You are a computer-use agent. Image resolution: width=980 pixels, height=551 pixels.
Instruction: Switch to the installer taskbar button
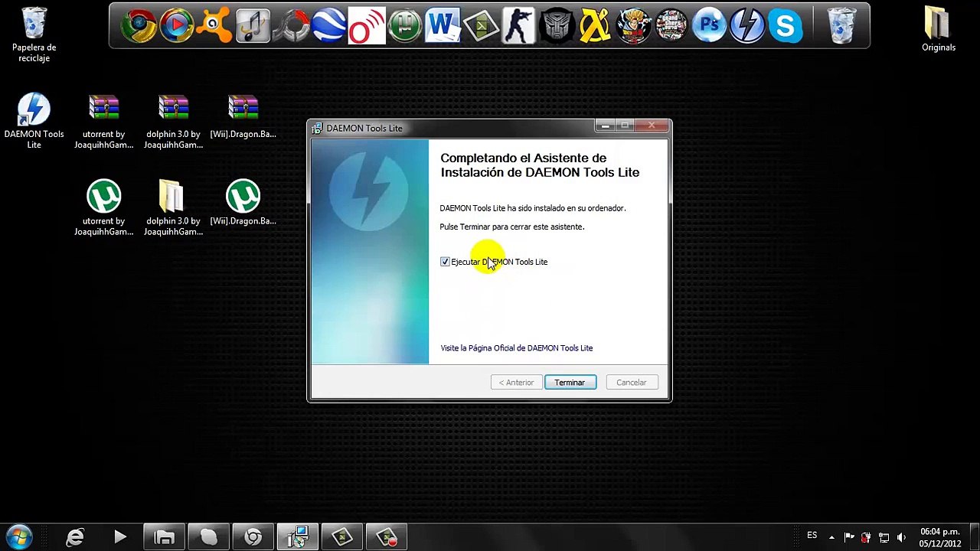coord(297,537)
